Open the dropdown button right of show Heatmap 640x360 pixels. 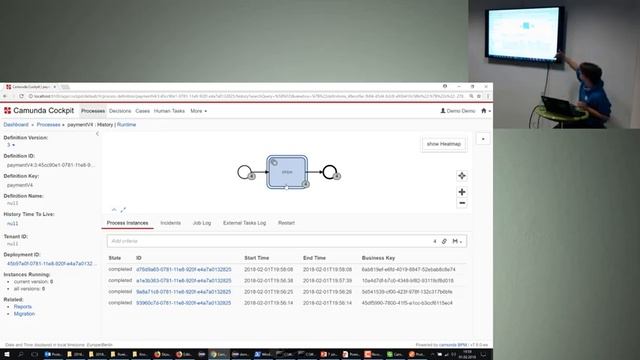pos(483,139)
